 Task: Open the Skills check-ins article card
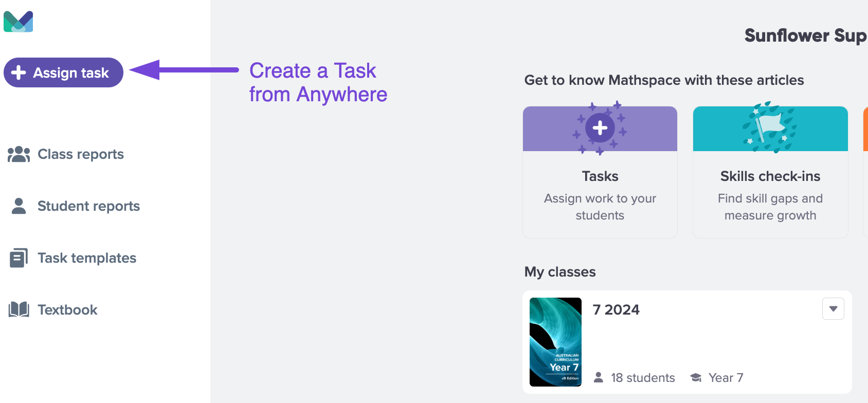pos(770,172)
